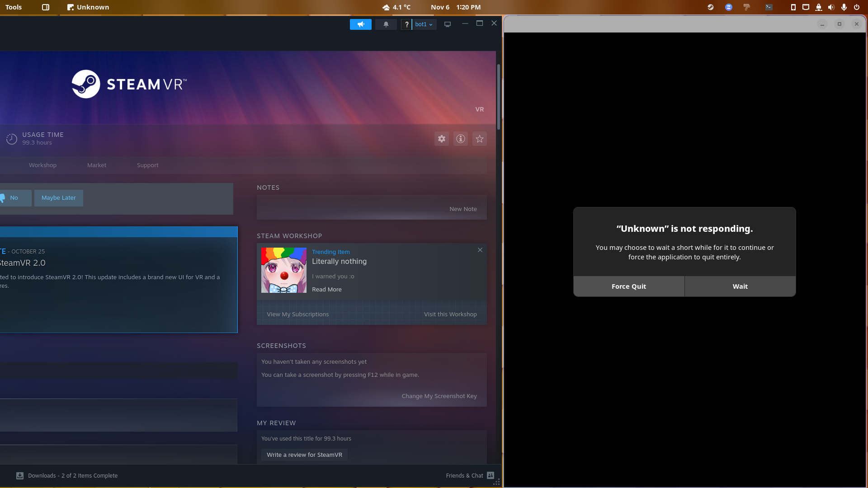868x488 pixels.
Task: Click the New Note field under Notes
Action: [463, 208]
